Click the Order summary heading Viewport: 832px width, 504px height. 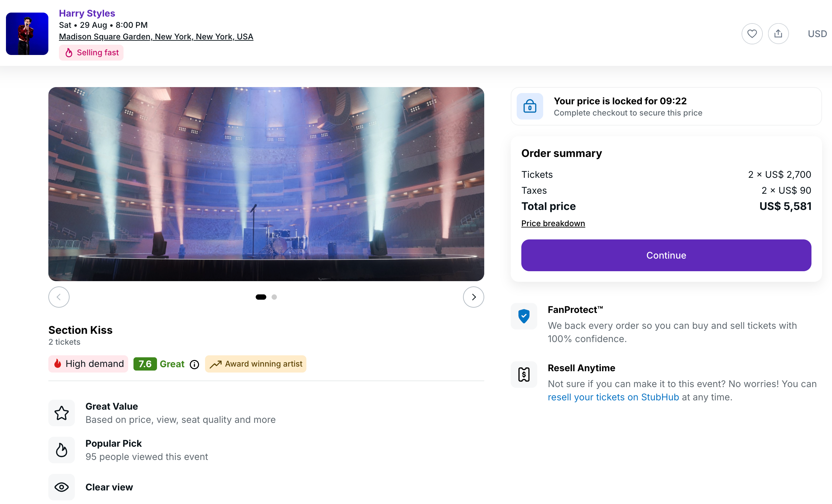[x=561, y=153]
